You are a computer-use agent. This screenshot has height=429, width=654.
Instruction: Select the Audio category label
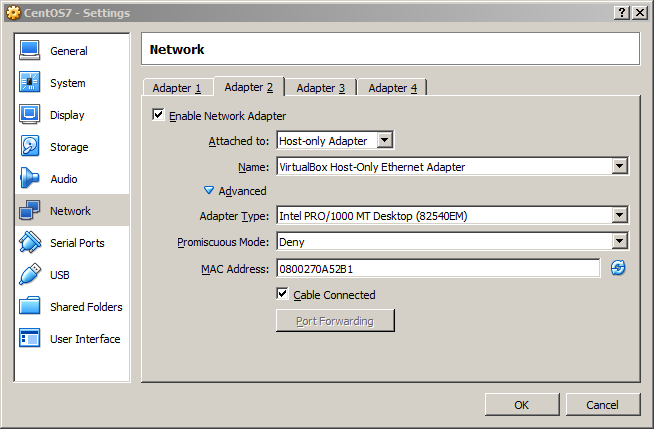[x=64, y=179]
